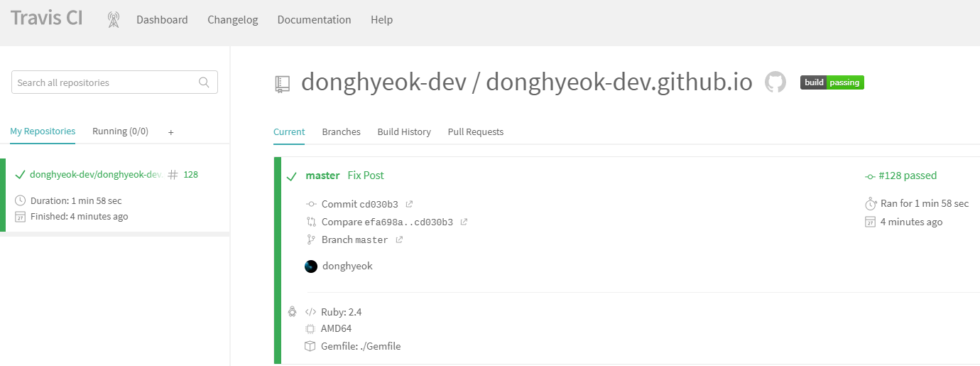
Task: Click the calendar icon beside Finished
Action: [x=20, y=217]
